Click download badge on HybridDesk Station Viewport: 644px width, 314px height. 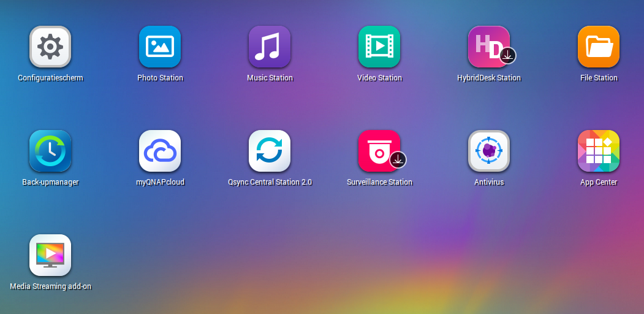point(507,55)
